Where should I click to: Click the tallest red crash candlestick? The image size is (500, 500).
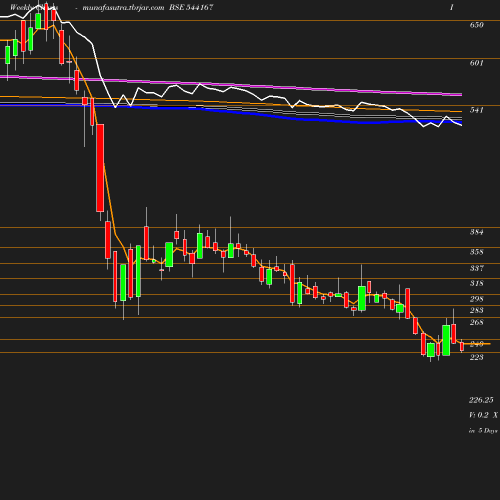point(100,168)
